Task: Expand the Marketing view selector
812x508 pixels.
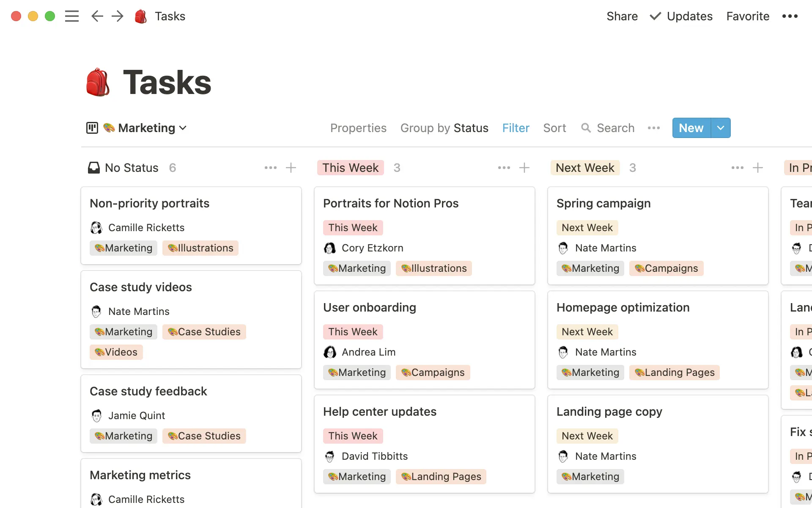Action: pos(183,128)
